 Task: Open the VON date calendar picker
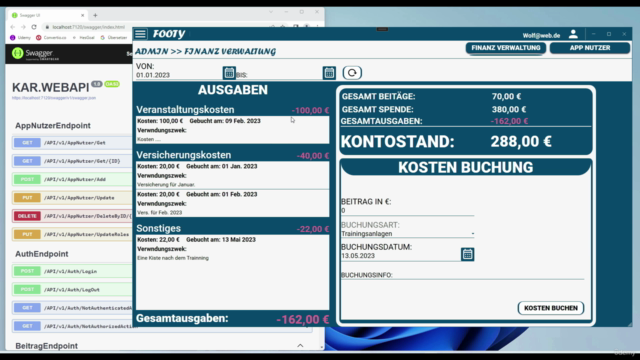coord(229,73)
